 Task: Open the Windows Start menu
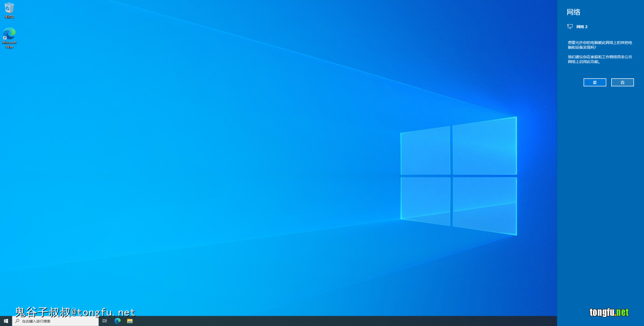click(6, 321)
